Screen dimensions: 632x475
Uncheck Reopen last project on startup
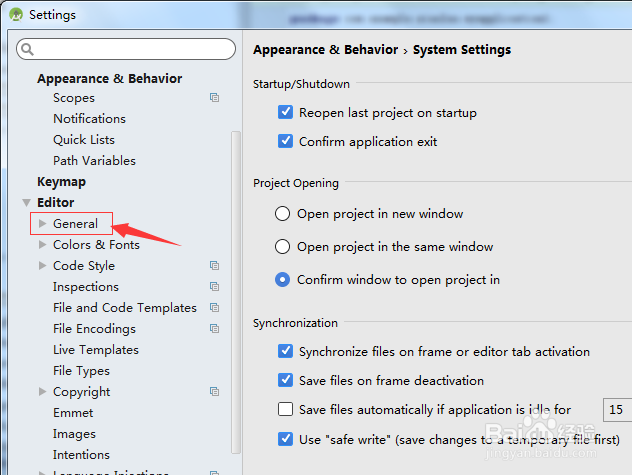click(x=286, y=113)
